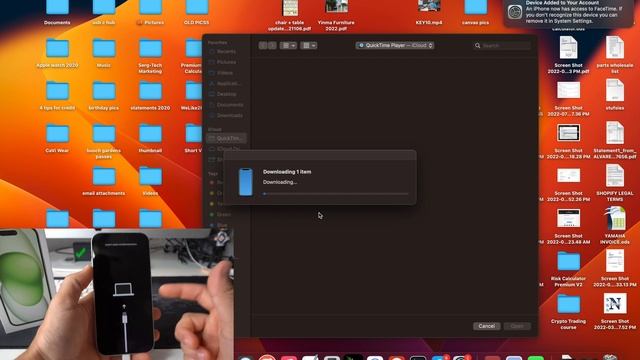Viewport: 640px width, 360px height.
Task: Select the Risk Calculator Premium V2 folder
Action: [568, 269]
